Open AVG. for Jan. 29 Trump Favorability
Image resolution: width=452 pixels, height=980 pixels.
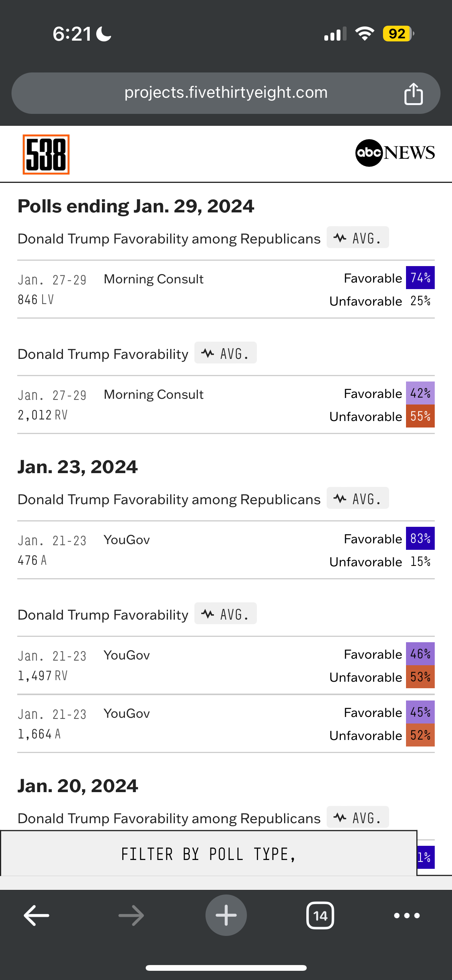[x=225, y=353]
